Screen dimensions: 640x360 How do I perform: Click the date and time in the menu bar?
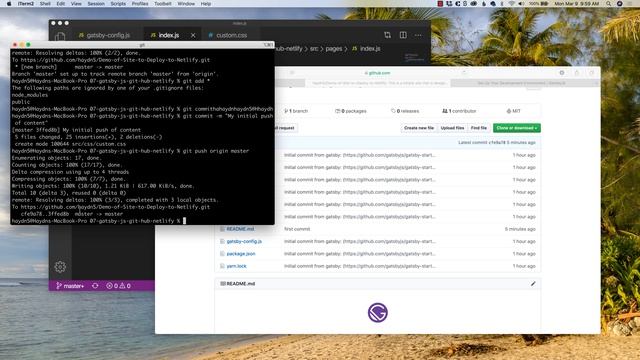[576, 4]
